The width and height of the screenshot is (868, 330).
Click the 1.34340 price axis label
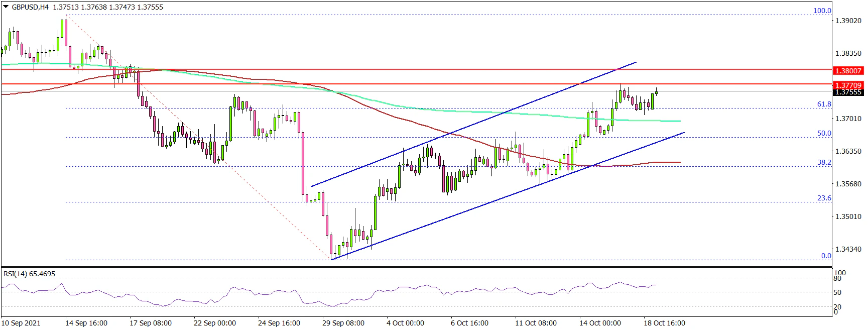click(847, 249)
